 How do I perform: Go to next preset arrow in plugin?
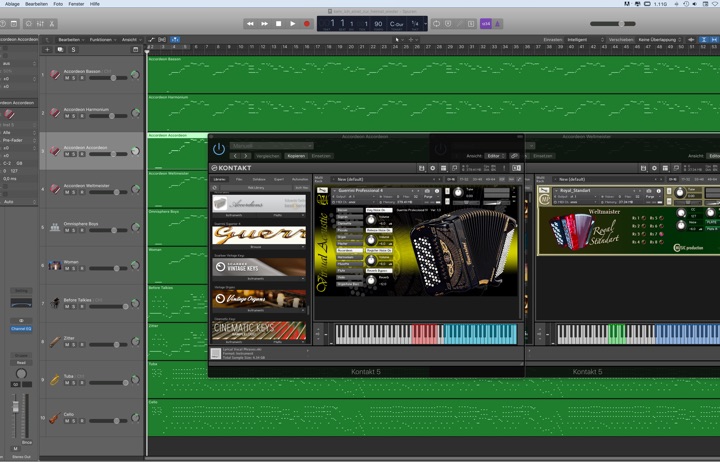point(246,156)
